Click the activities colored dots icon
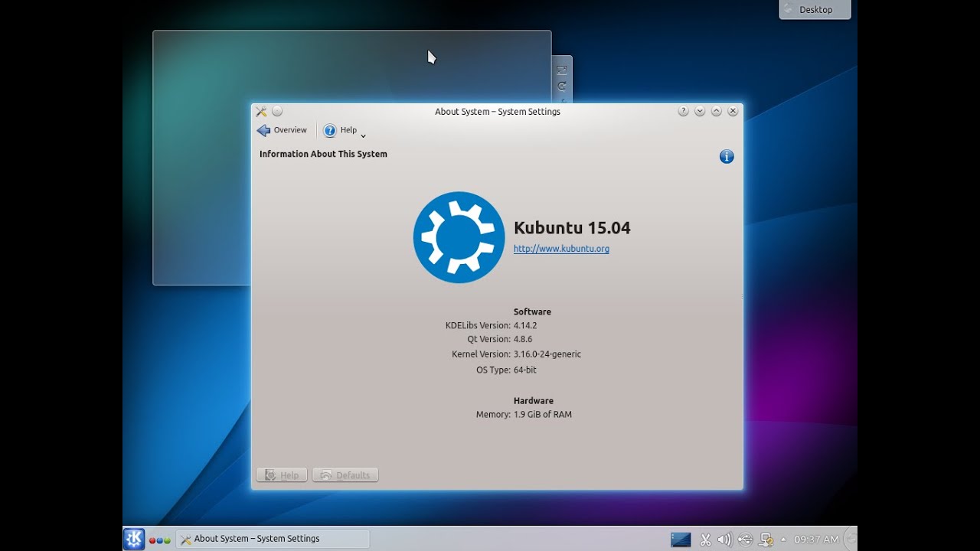Viewport: 980px width, 551px height. click(159, 540)
